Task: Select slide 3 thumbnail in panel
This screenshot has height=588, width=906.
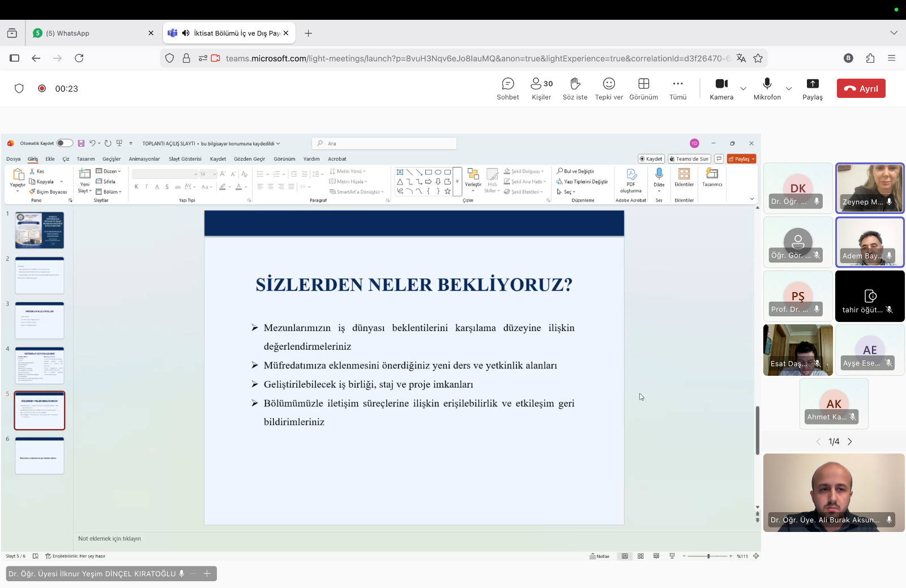Action: [x=40, y=320]
